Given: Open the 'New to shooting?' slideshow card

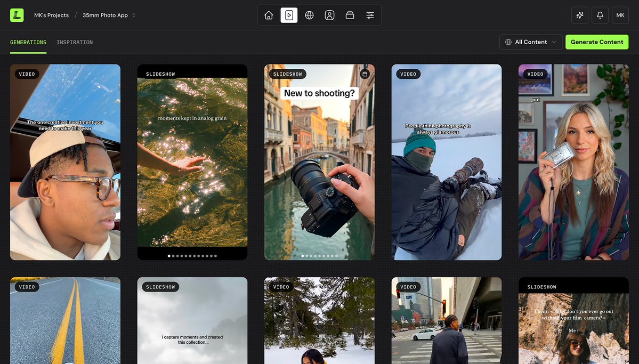Looking at the screenshot, I should coord(320,162).
